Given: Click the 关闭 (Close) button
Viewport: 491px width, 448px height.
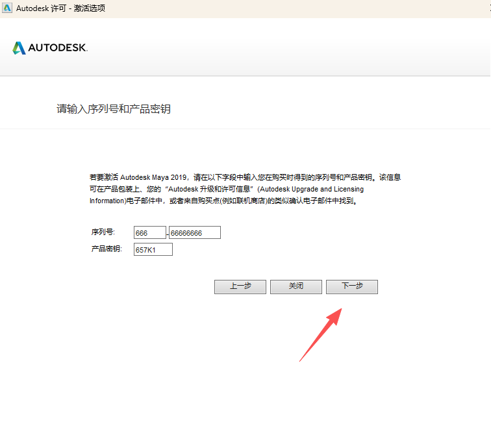Looking at the screenshot, I should tap(296, 287).
